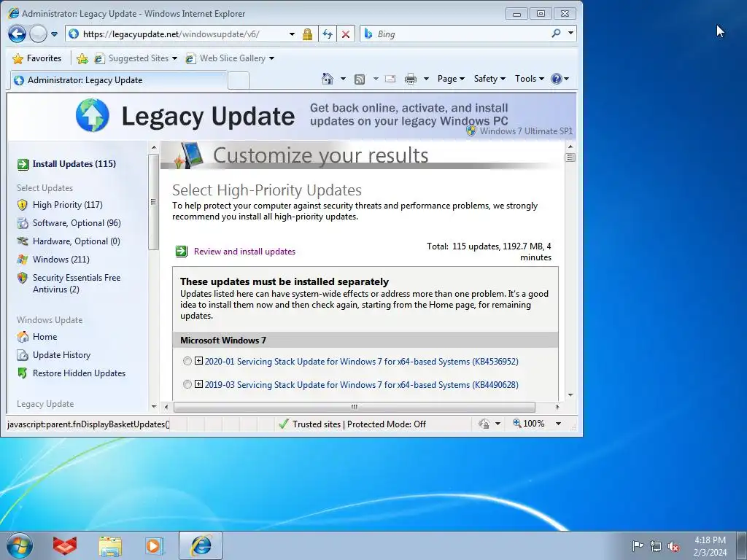Click the main pane scroll down arrow
The width and height of the screenshot is (747, 560).
point(570,395)
